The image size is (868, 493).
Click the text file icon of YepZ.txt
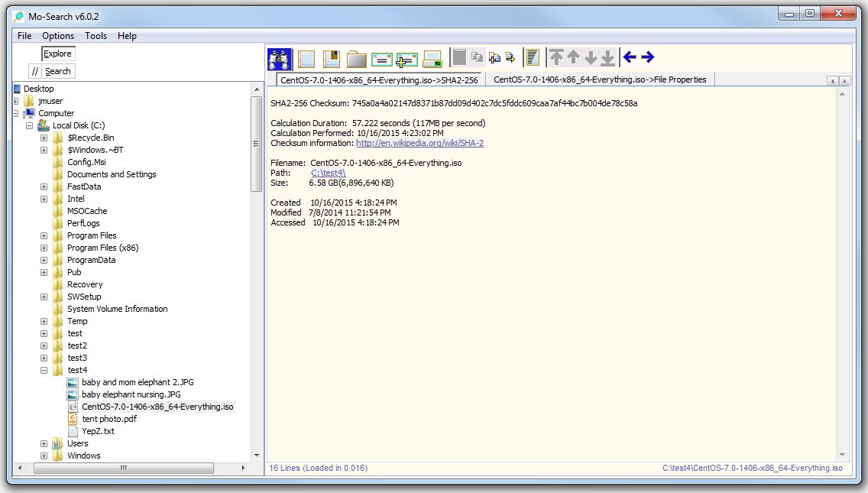pyautogui.click(x=73, y=431)
